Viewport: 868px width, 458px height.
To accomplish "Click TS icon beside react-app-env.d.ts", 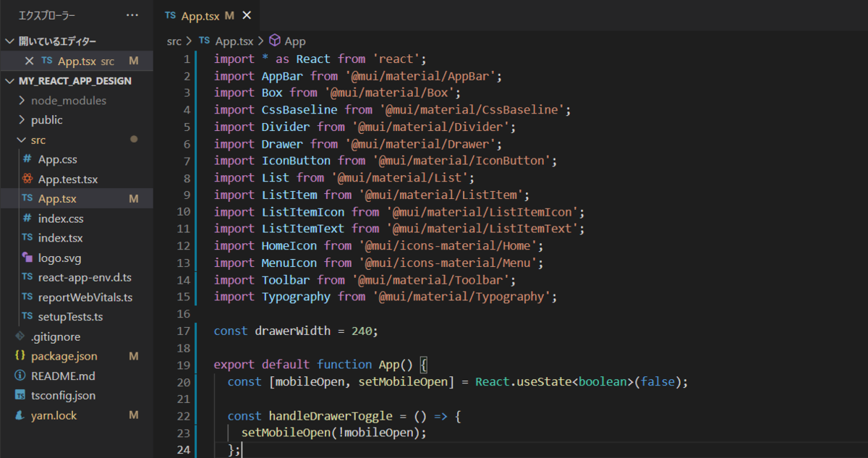I will tap(27, 277).
